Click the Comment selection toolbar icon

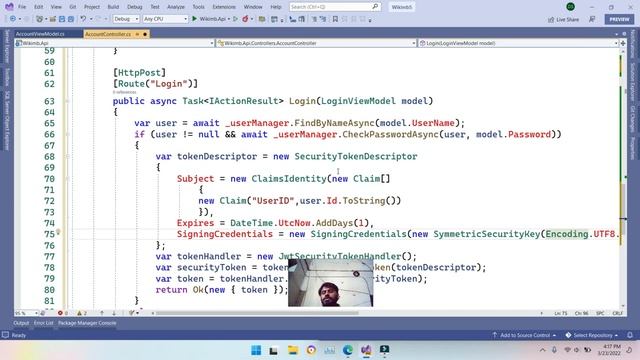[314, 19]
